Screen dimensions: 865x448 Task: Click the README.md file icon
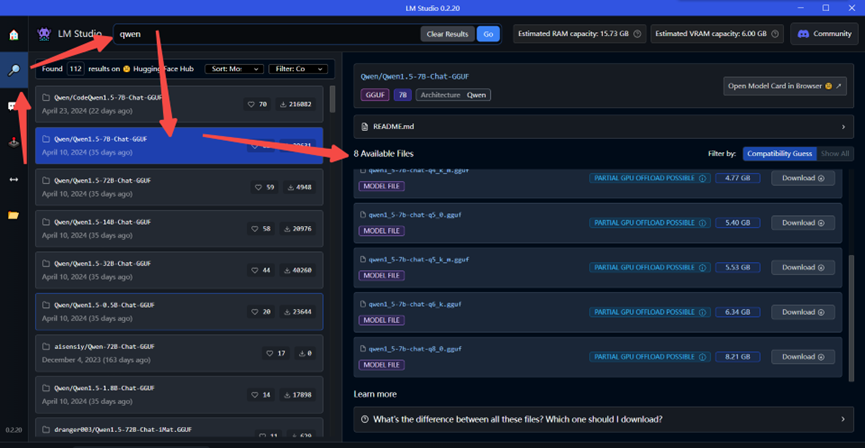(x=364, y=127)
